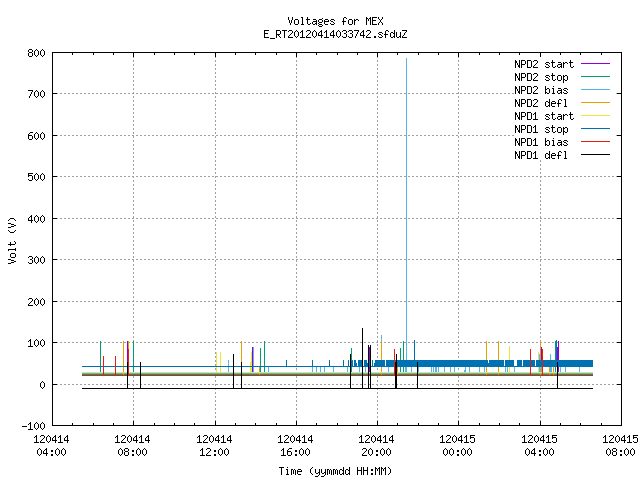This screenshot has width=640, height=480.
Task: Click the y-axis tick value 400
Action: (36, 219)
